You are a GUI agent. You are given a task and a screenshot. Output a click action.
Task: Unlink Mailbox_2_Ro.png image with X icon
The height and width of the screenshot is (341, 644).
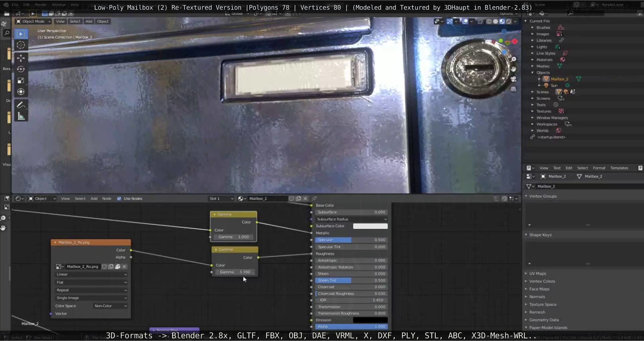(x=124, y=267)
